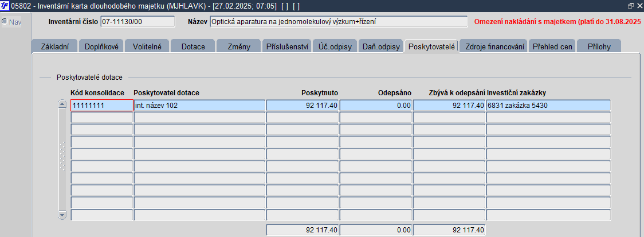
Task: Select the Poskytovatelé tab
Action: [x=431, y=46]
